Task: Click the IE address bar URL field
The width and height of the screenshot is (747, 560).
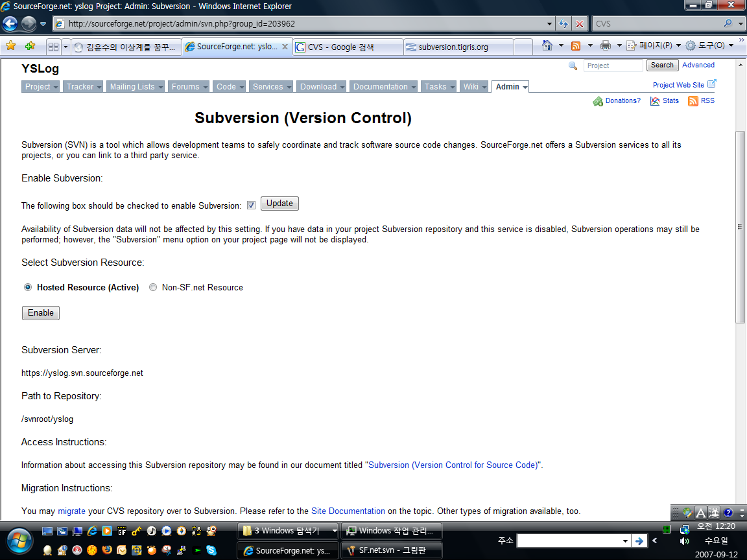Action: pyautogui.click(x=305, y=23)
